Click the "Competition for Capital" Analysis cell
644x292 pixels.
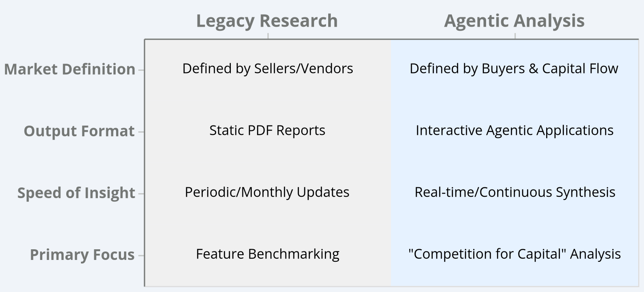pos(515,254)
